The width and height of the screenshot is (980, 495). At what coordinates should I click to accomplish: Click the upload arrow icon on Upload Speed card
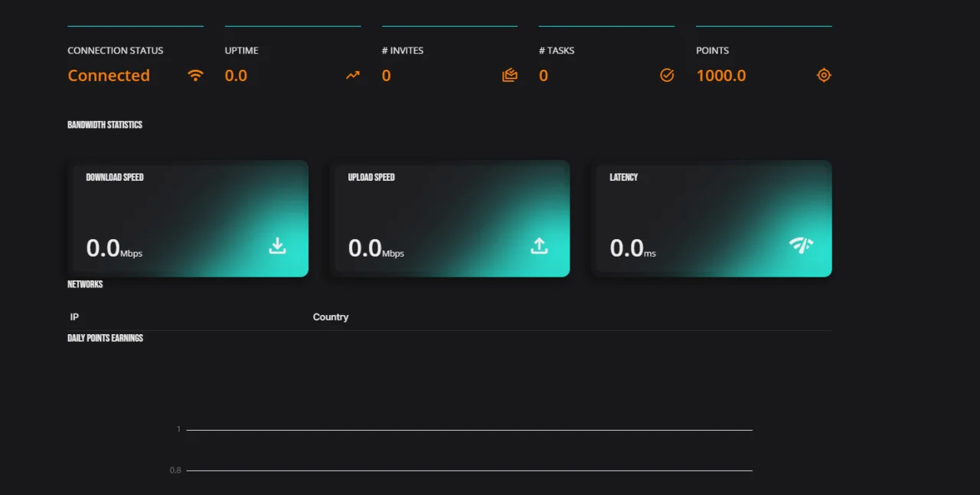pos(539,246)
